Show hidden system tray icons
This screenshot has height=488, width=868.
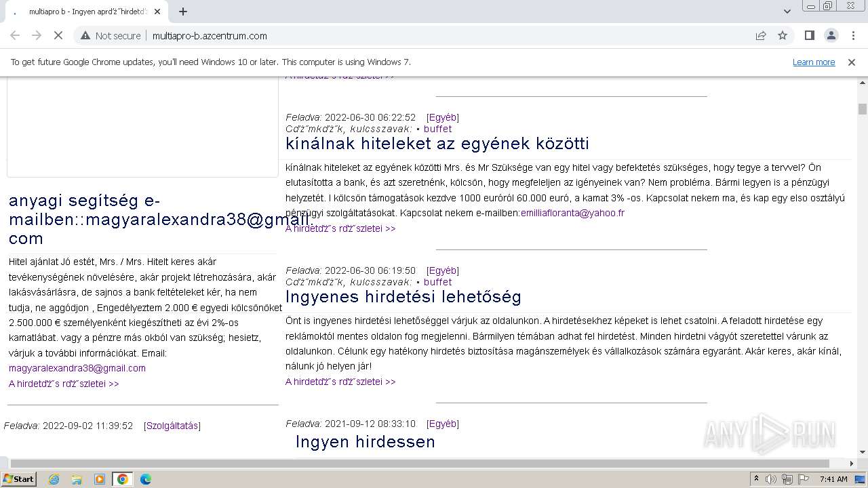coord(756,479)
